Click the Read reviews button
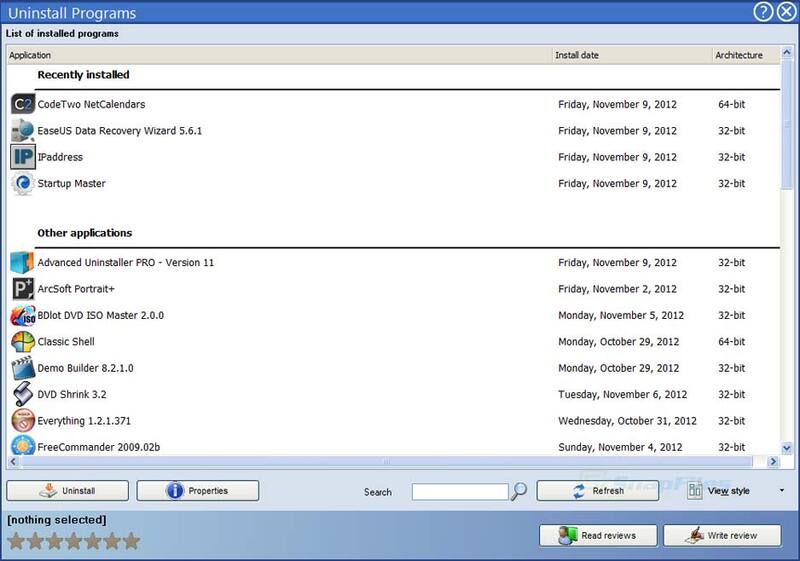The image size is (800, 561). point(598,536)
